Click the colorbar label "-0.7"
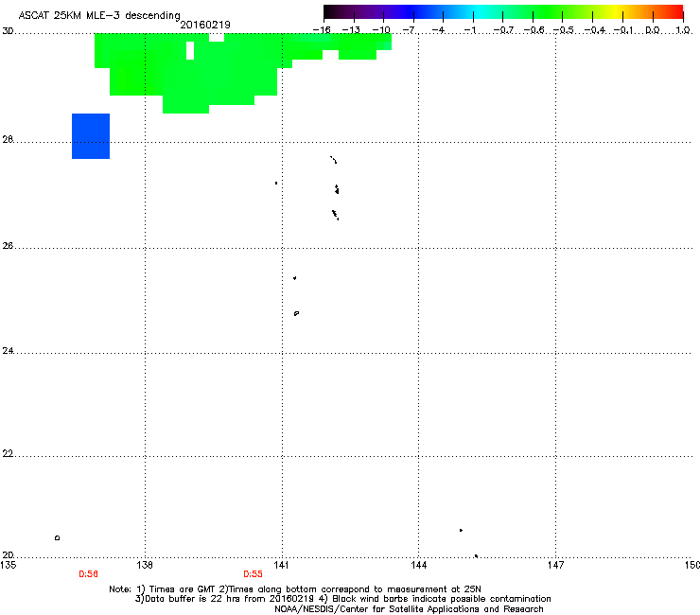The image size is (700, 615). [503, 30]
